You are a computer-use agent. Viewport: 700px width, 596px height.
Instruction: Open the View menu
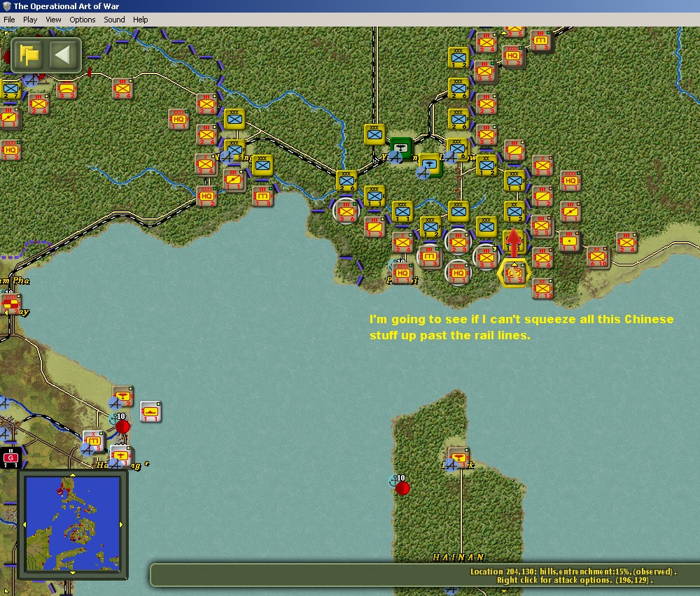click(x=53, y=20)
